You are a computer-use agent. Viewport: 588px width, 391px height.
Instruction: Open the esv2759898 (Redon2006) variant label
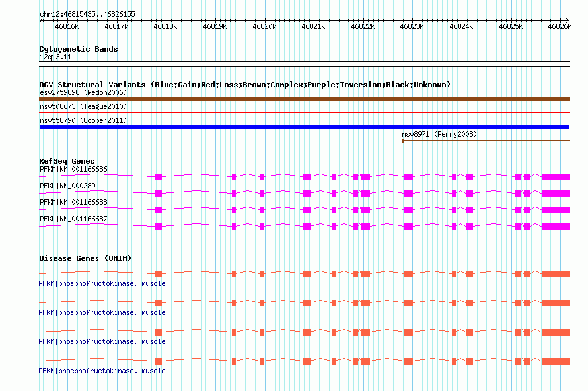[83, 92]
